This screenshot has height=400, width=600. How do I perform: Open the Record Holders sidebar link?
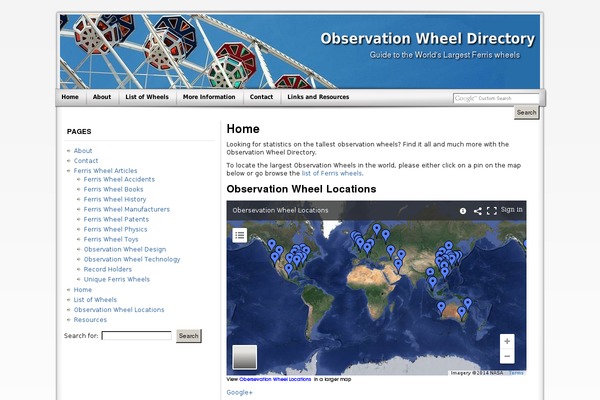point(107,269)
